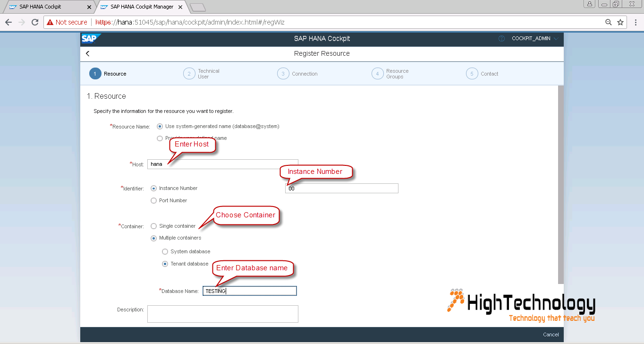Select System database radio button
Viewport: 644px width, 344px height.
click(165, 252)
